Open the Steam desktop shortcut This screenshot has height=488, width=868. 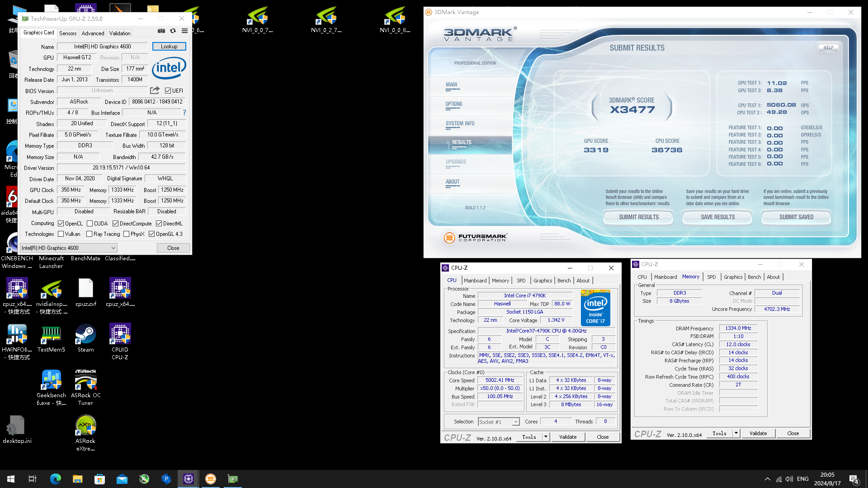(85, 339)
